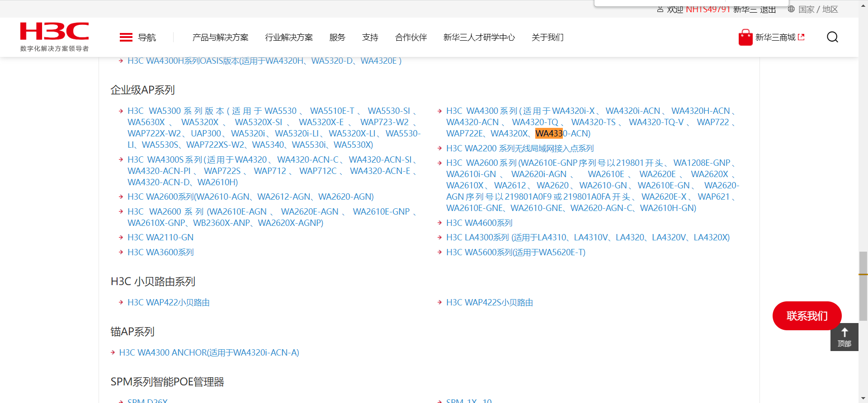868x403 pixels.
Task: Open H3C WA2200 系列无线局域网接入点系列 link
Action: [520, 149]
